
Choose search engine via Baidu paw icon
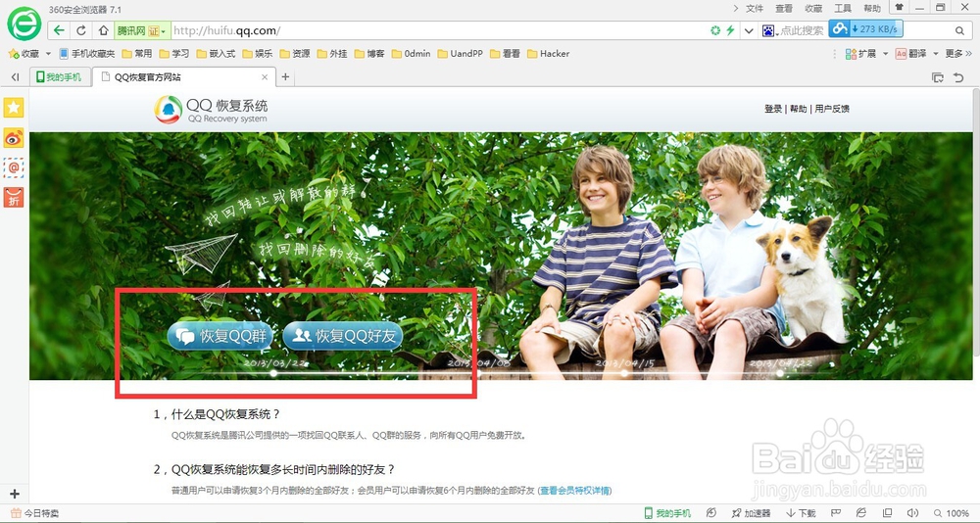click(768, 30)
